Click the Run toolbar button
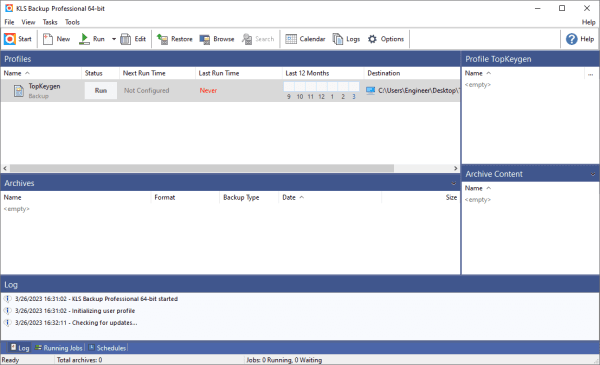 92,39
